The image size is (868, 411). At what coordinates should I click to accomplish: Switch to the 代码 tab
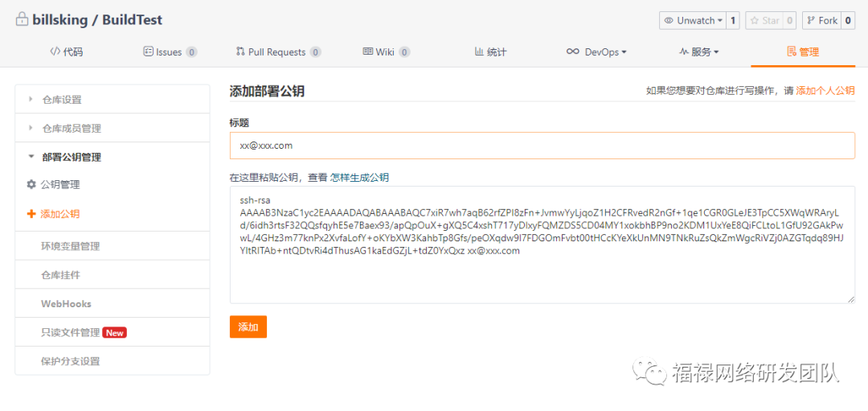(x=67, y=52)
